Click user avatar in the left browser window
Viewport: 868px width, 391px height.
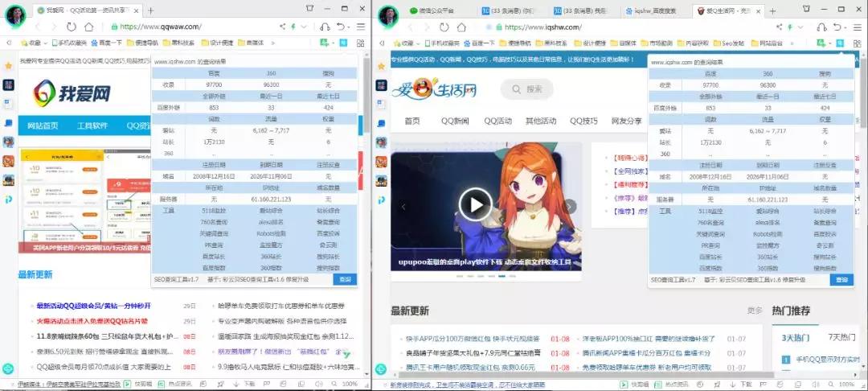15,15
